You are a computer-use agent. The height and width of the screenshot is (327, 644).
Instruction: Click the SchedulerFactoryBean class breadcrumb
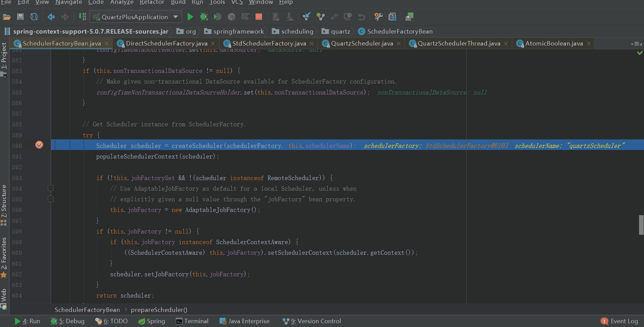point(395,32)
